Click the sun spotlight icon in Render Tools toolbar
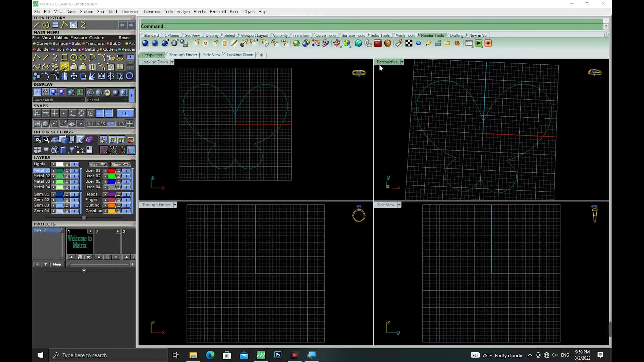The image size is (644, 362). click(457, 43)
